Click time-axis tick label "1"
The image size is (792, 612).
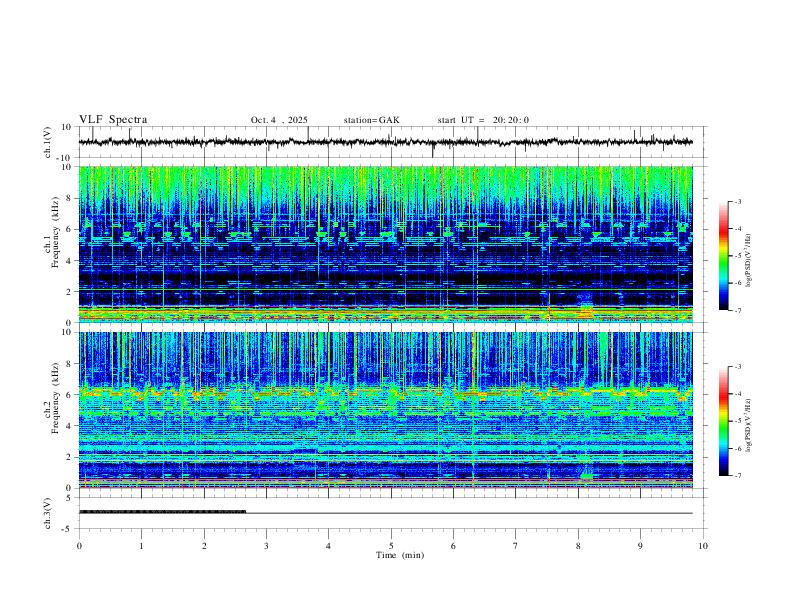tap(141, 546)
